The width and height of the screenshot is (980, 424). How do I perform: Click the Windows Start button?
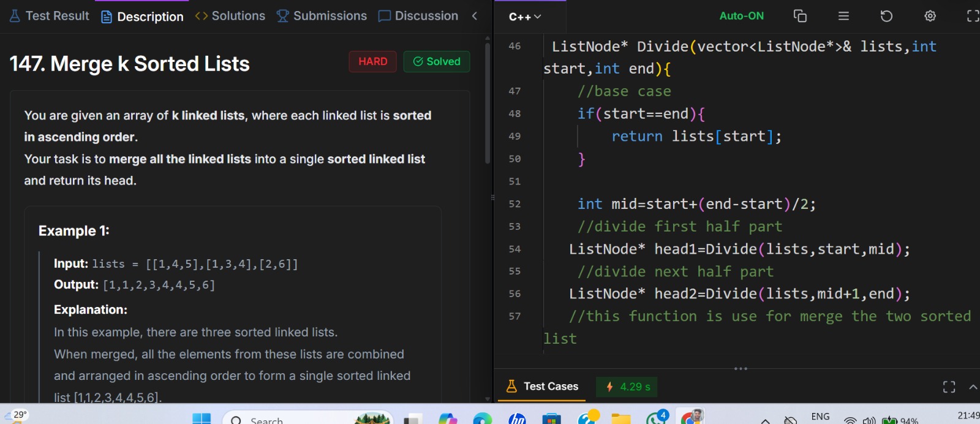202,419
